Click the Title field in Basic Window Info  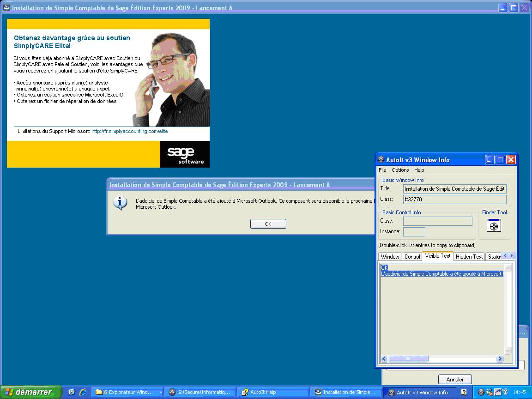[x=454, y=188]
